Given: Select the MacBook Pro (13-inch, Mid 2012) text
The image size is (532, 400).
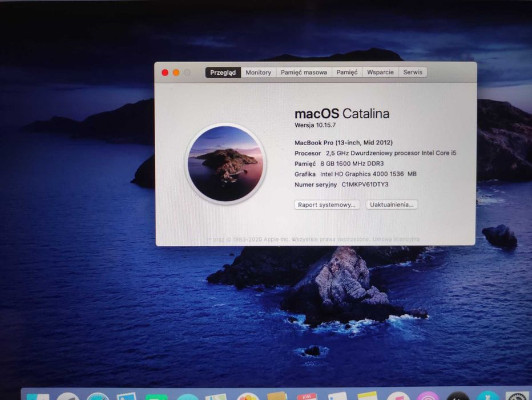Looking at the screenshot, I should click(x=344, y=143).
